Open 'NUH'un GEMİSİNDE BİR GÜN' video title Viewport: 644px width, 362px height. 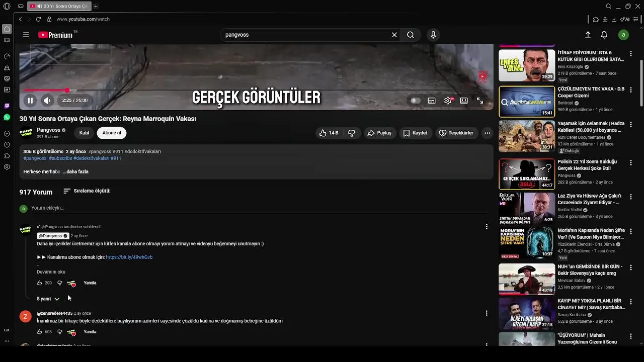tap(590, 270)
